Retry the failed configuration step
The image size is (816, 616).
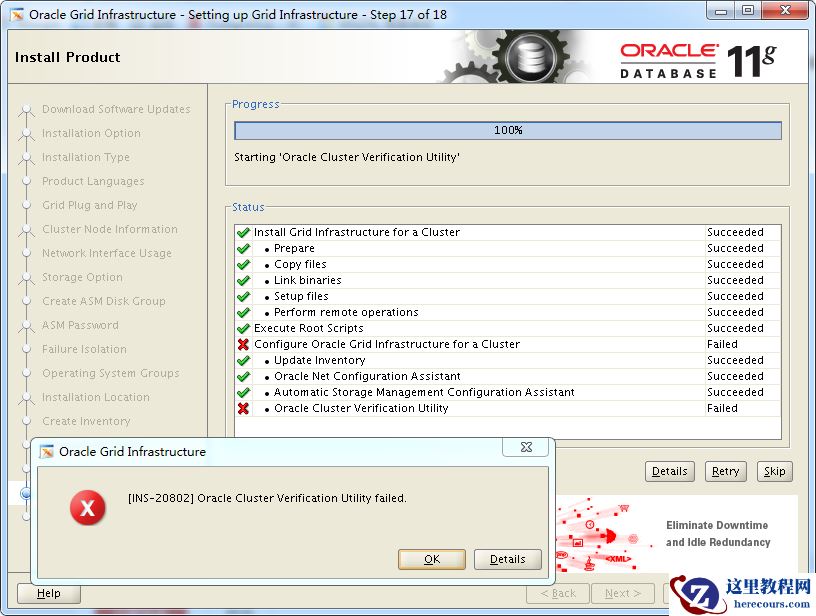(x=725, y=471)
